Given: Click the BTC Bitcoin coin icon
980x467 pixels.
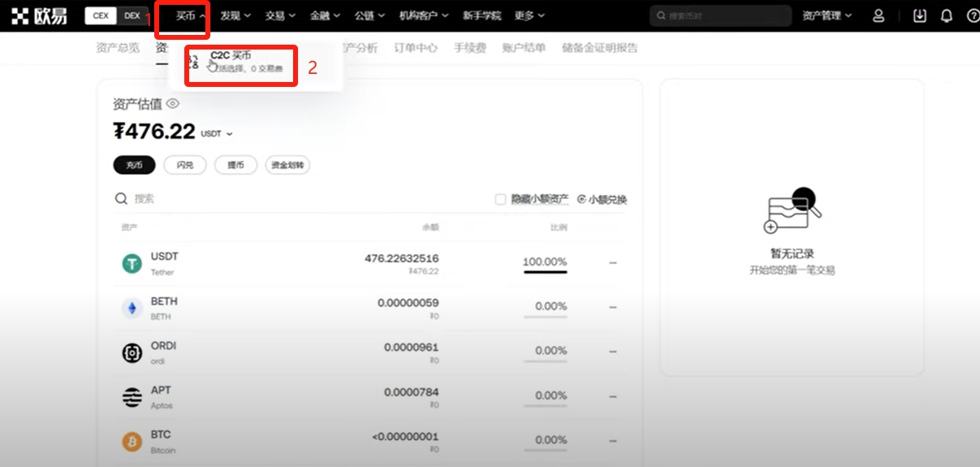Looking at the screenshot, I should click(132, 442).
